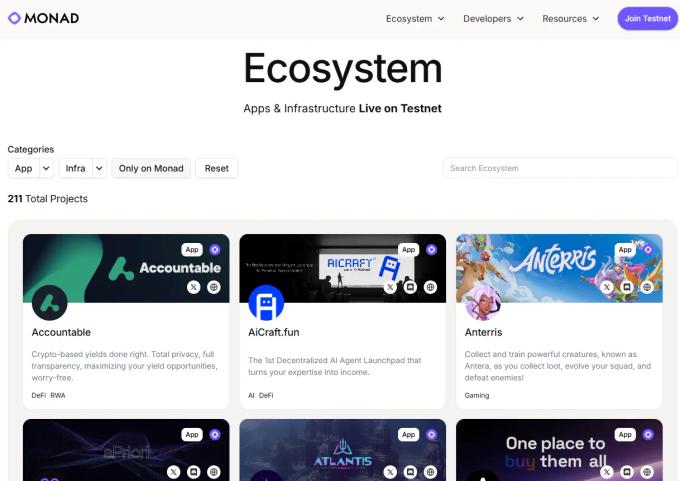680x481 pixels.
Task: Open the Accountable project title
Action: pos(61,332)
